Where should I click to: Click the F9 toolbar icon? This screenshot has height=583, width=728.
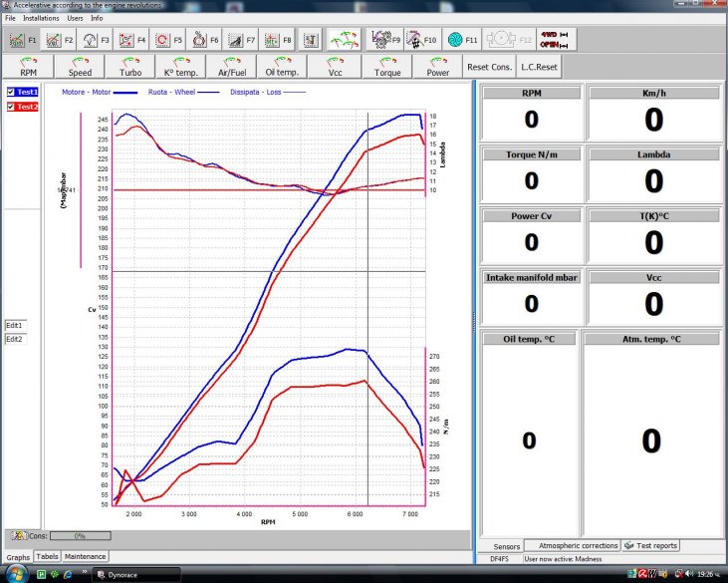pos(385,41)
